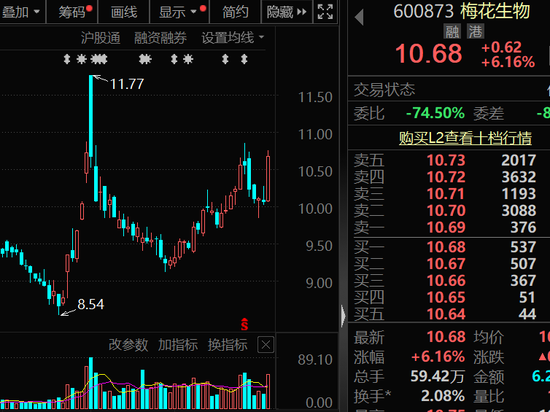Click the 融 margin badge
Screen dimensions: 550x412
pyautogui.click(x=452, y=32)
